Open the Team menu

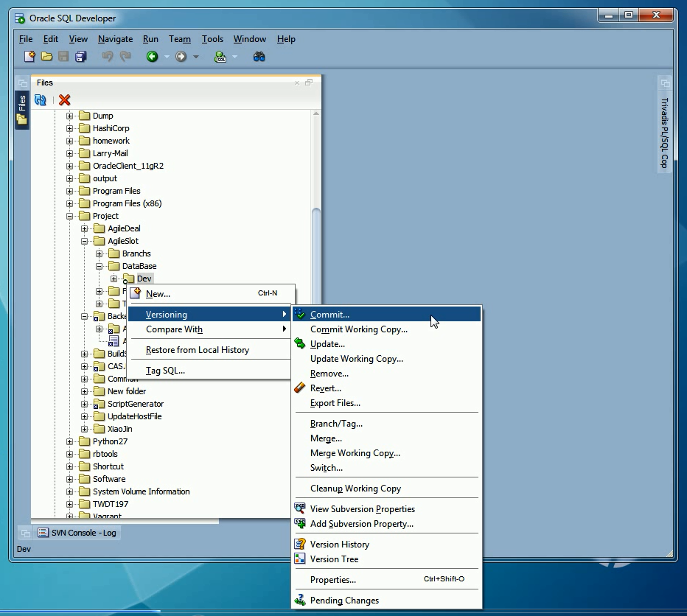tap(180, 39)
